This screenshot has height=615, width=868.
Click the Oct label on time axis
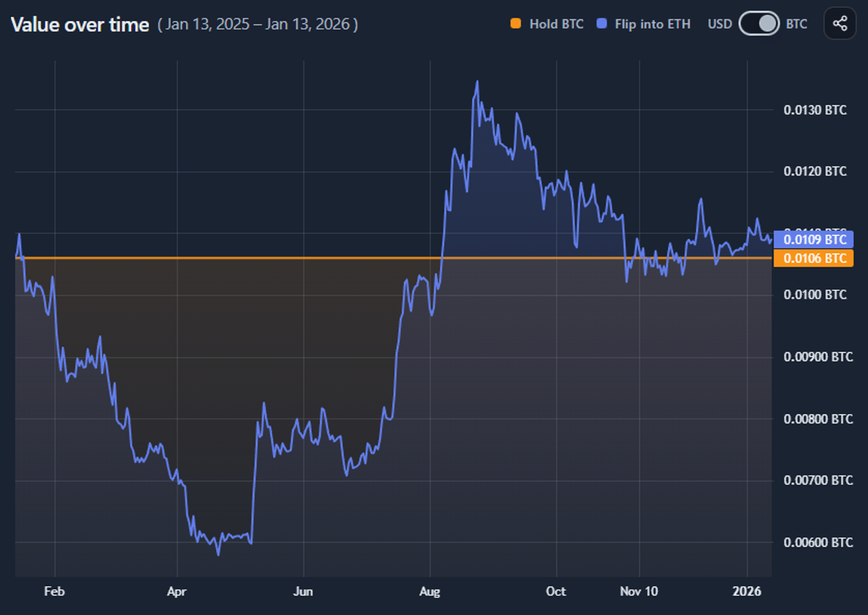point(556,591)
